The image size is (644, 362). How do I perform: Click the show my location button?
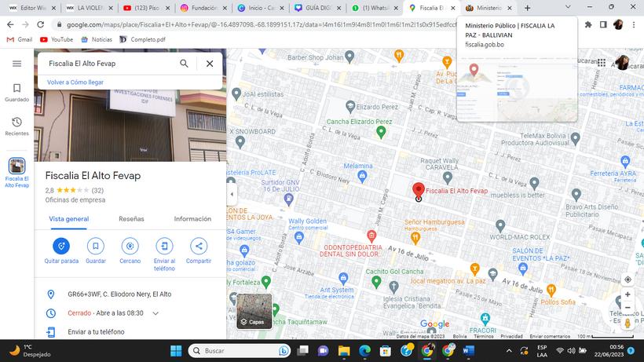(x=628, y=280)
